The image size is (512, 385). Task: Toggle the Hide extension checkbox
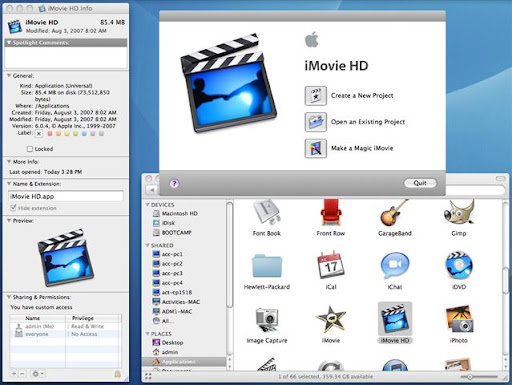(13, 208)
